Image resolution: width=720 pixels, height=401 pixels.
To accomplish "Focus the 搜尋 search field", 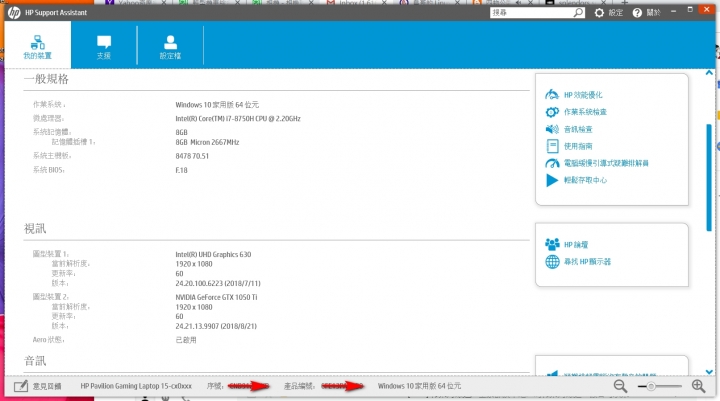I will click(x=532, y=12).
